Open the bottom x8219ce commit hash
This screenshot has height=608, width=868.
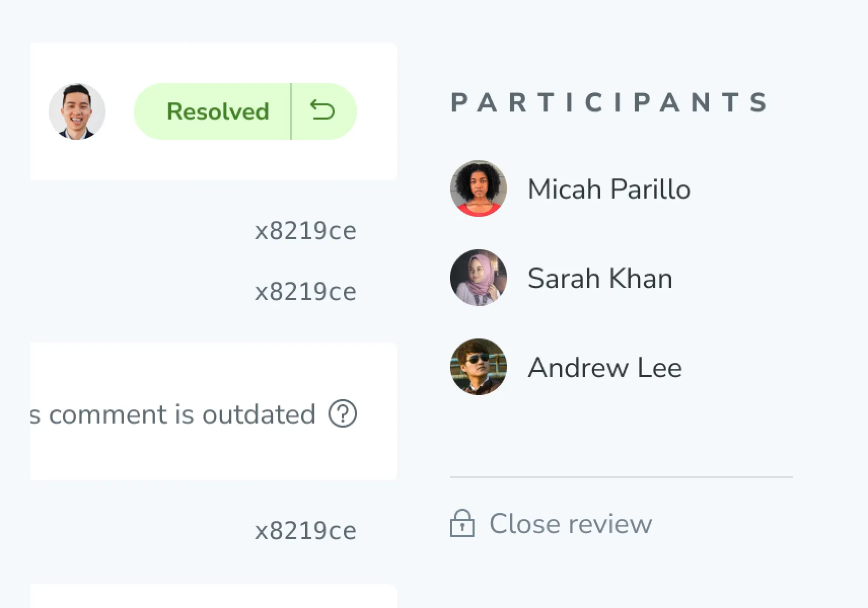click(x=305, y=530)
